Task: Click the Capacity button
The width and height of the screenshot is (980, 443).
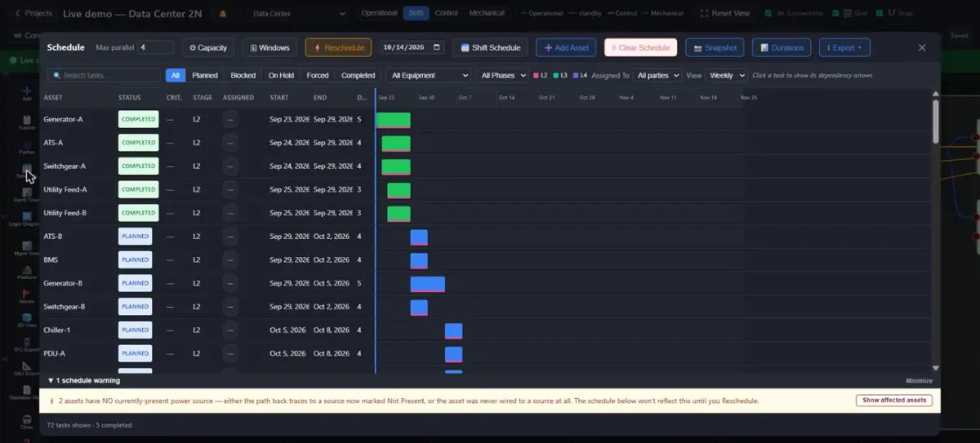Action: point(208,47)
